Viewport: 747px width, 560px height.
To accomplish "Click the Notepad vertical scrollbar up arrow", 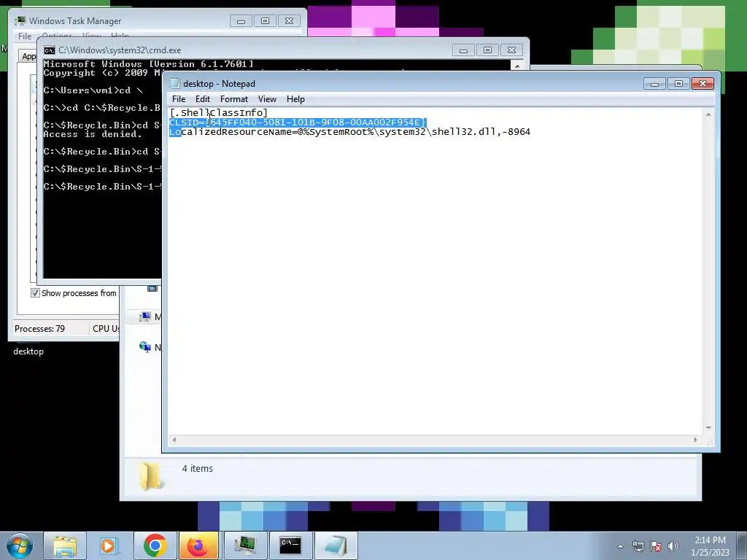I will pyautogui.click(x=708, y=114).
